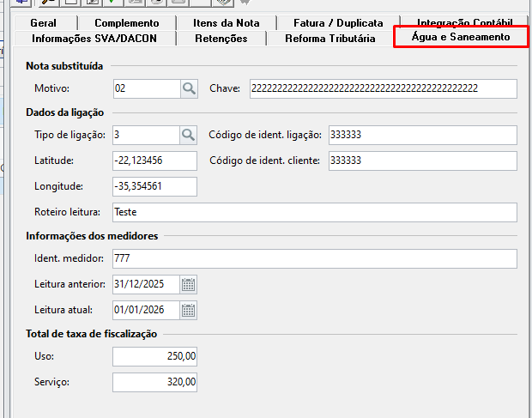Click the Leitura anterior date field
The image size is (532, 418).
(x=146, y=284)
